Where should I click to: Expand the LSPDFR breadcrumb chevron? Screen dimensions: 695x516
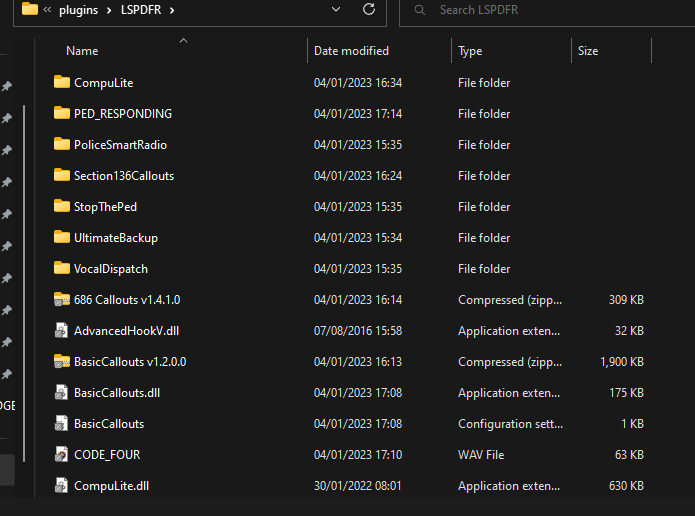tap(172, 10)
